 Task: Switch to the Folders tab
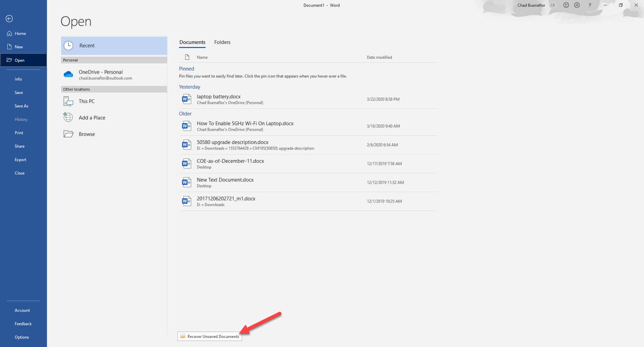(222, 42)
